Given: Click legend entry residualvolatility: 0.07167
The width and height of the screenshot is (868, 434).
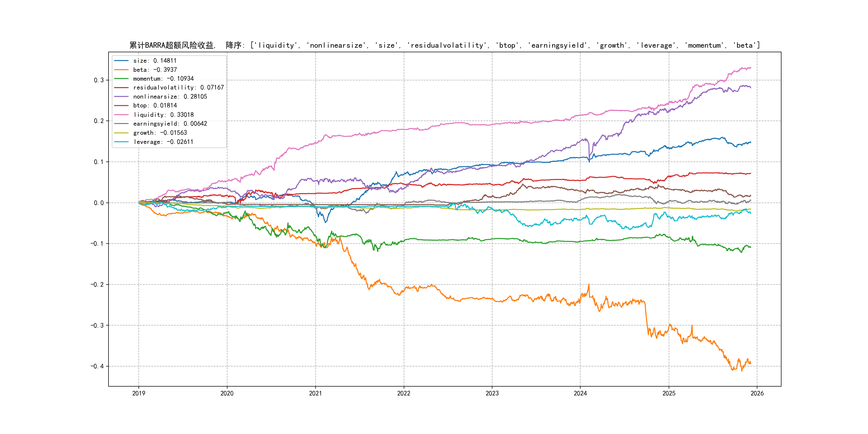Looking at the screenshot, I should coord(178,88).
